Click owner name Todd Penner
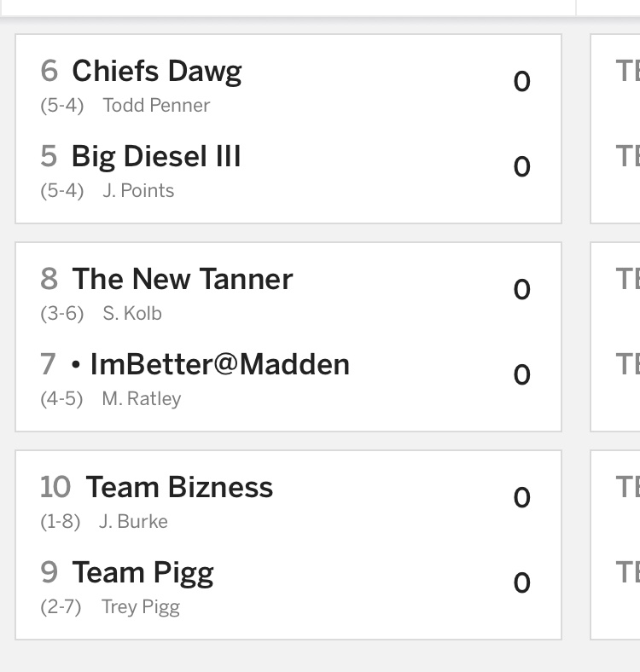 156,106
